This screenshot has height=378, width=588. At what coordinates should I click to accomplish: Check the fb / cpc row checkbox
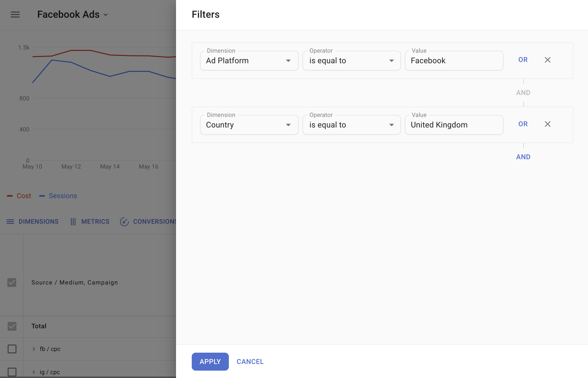(x=12, y=349)
